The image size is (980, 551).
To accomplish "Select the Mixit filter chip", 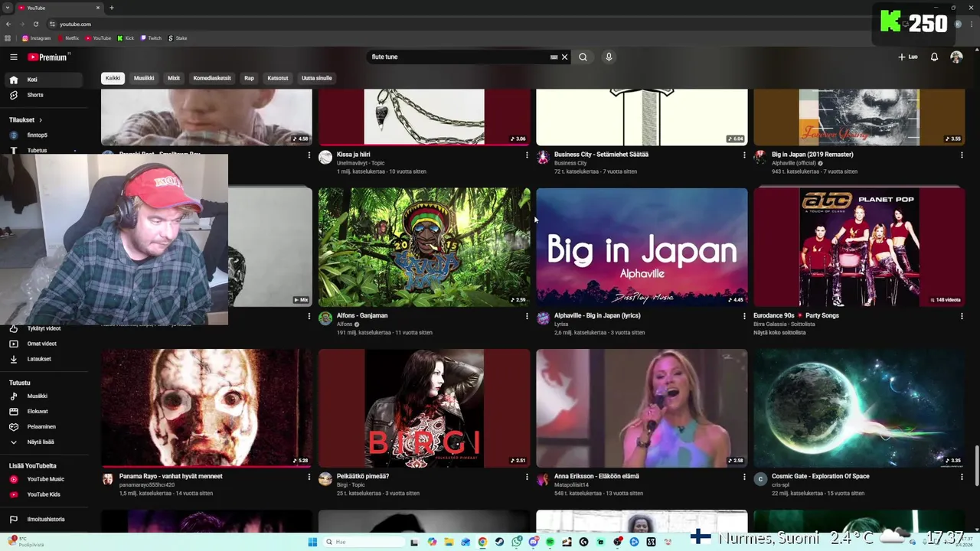I will [174, 78].
